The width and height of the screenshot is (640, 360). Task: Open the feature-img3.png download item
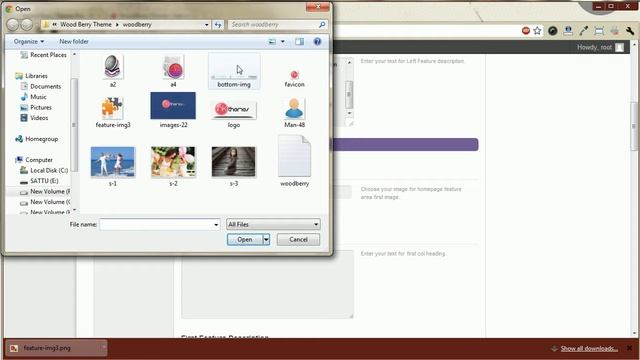coord(56,348)
